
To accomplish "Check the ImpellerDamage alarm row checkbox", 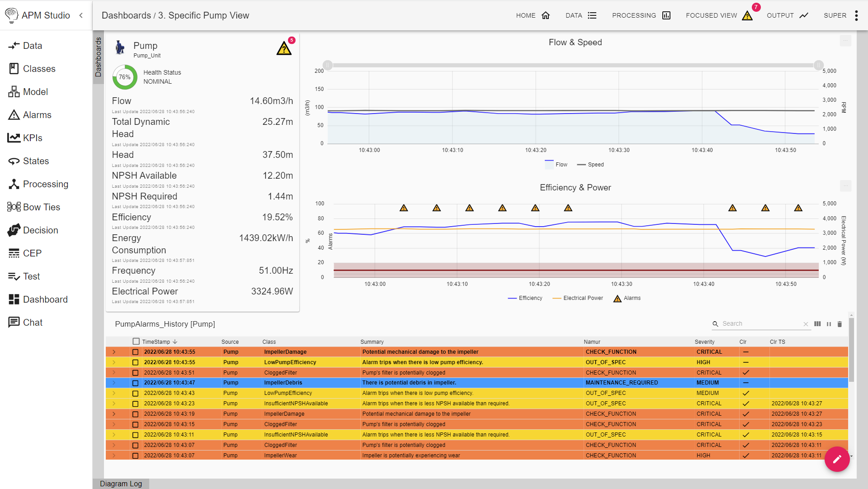I will [135, 351].
